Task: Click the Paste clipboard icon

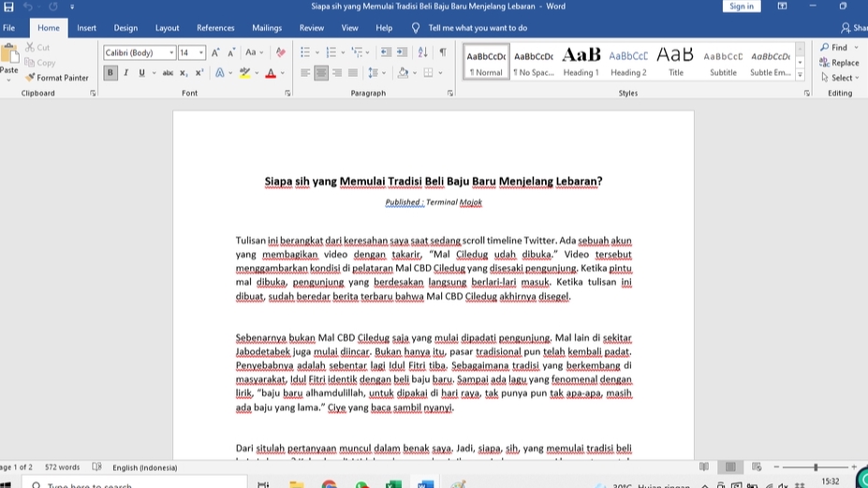Action: coord(8,55)
